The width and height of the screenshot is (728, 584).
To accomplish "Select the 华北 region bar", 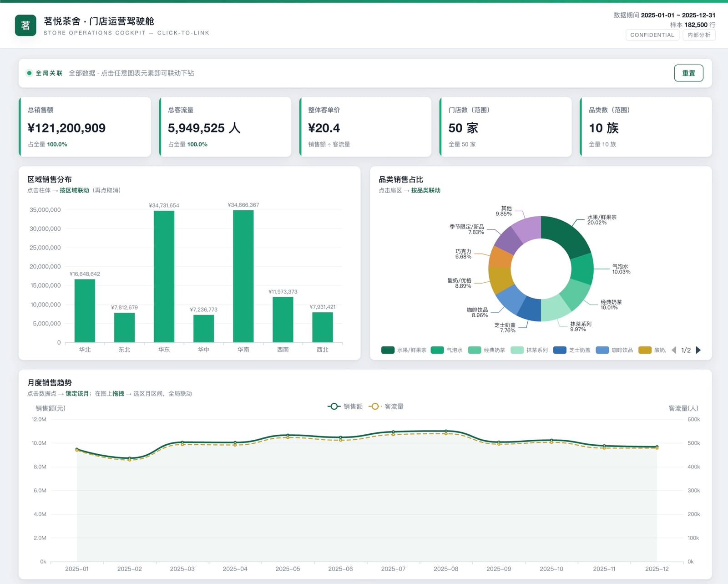I will [85, 310].
